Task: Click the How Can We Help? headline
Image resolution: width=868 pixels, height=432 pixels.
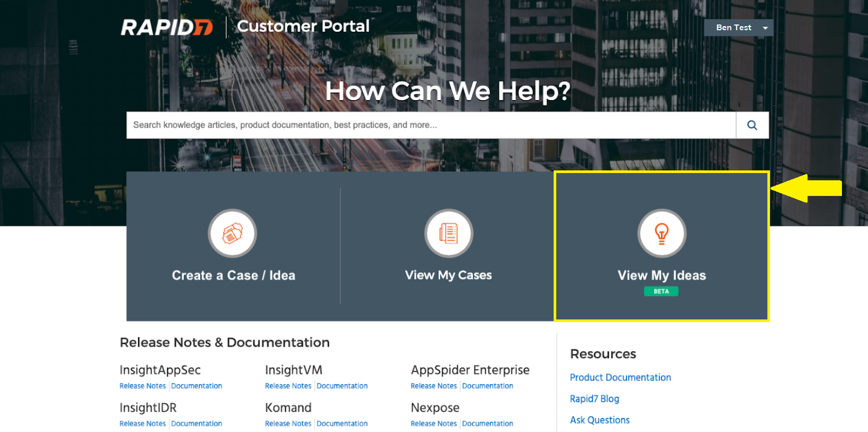Action: point(448,91)
